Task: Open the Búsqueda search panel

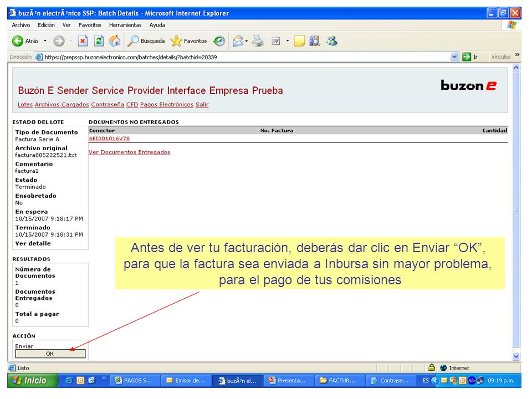Action: 146,41
